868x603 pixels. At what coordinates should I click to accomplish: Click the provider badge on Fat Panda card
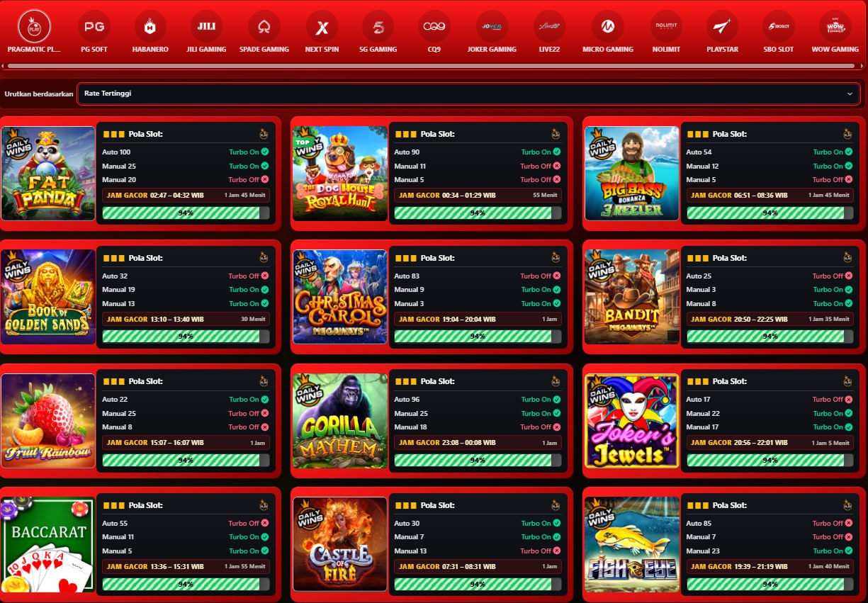264,134
